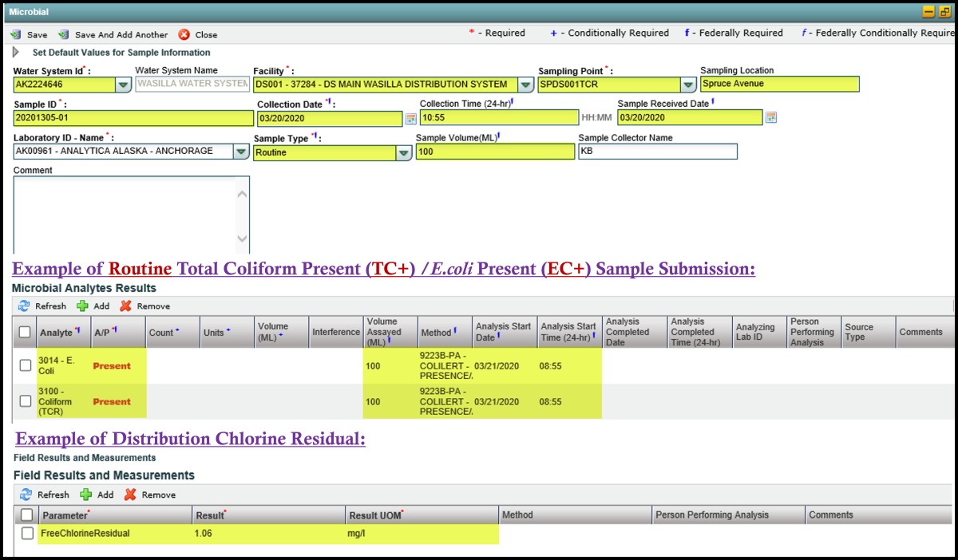Tick the FreeChlorineResidual row checkbox

[x=28, y=533]
